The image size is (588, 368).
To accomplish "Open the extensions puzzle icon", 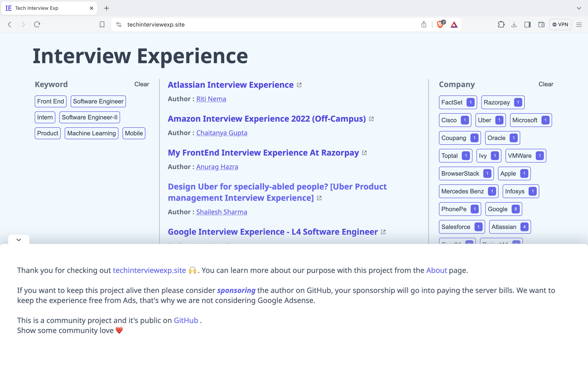I will pos(501,25).
